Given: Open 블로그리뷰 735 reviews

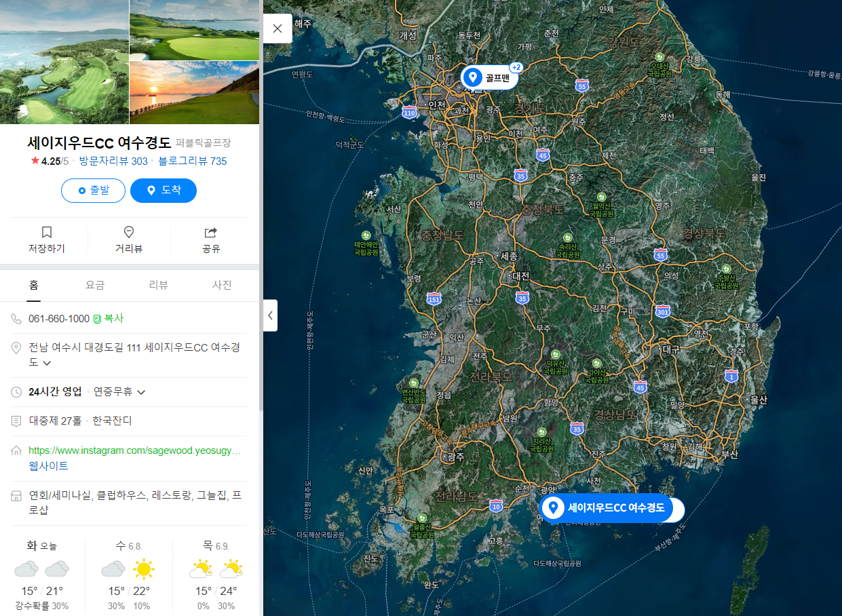Looking at the screenshot, I should (193, 161).
